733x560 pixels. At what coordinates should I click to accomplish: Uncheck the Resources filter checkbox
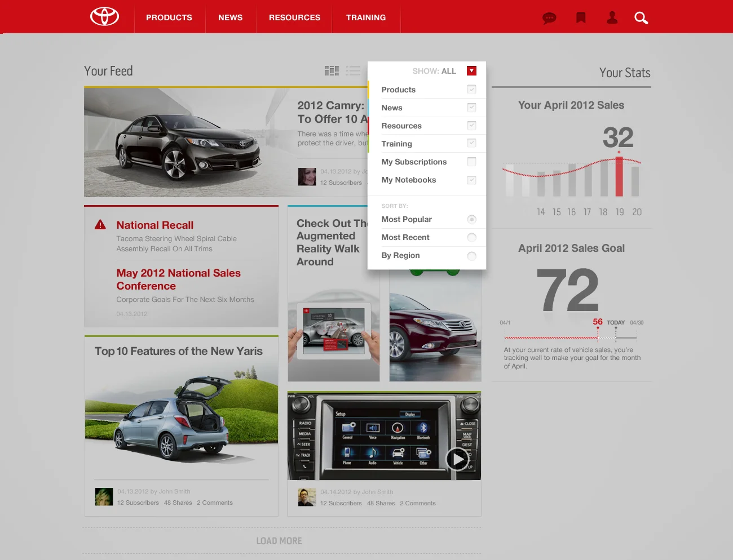(x=472, y=126)
